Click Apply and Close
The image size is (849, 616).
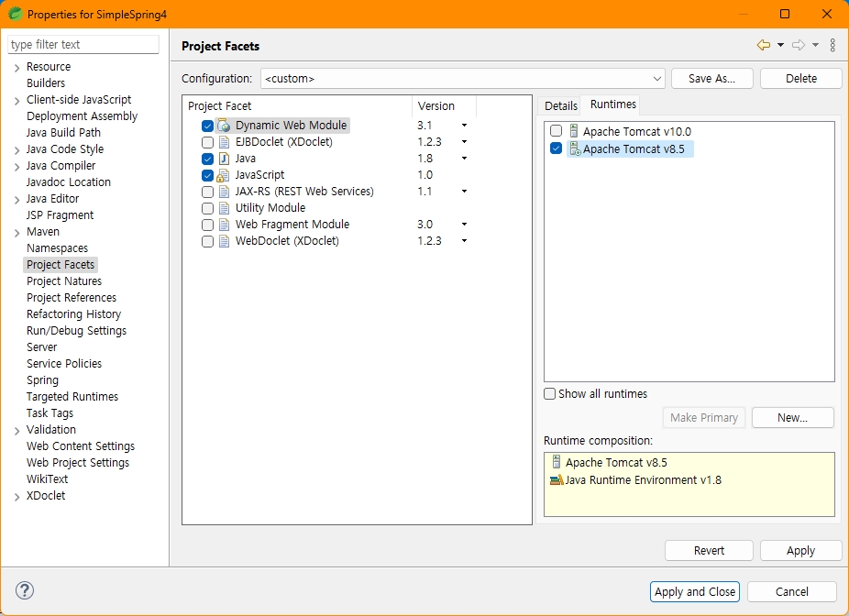[x=695, y=591]
